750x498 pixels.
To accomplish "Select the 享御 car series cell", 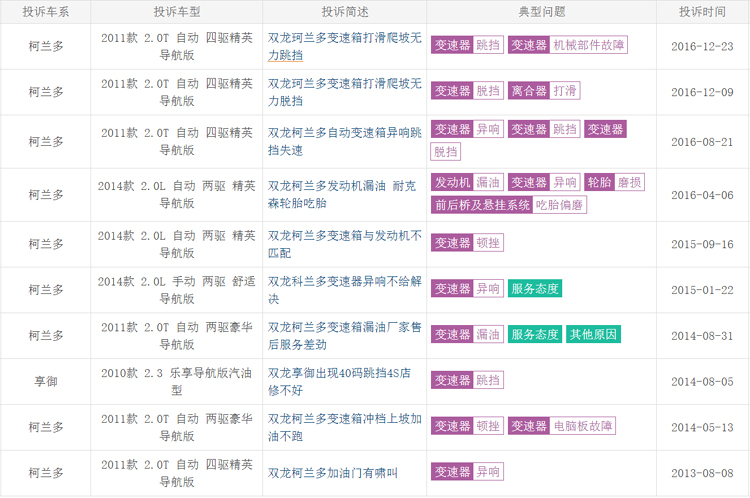I will click(x=46, y=382).
